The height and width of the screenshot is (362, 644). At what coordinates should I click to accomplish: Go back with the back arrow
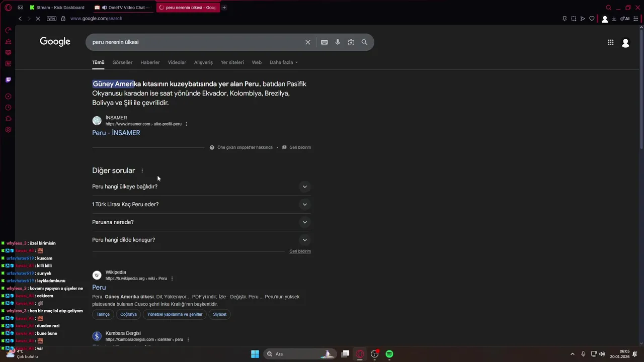(20, 19)
